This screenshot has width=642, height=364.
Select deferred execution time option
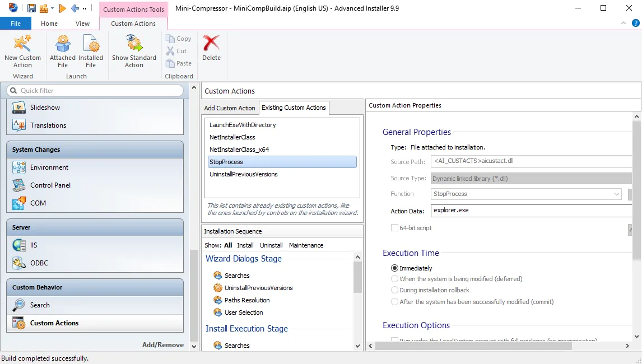(x=394, y=279)
